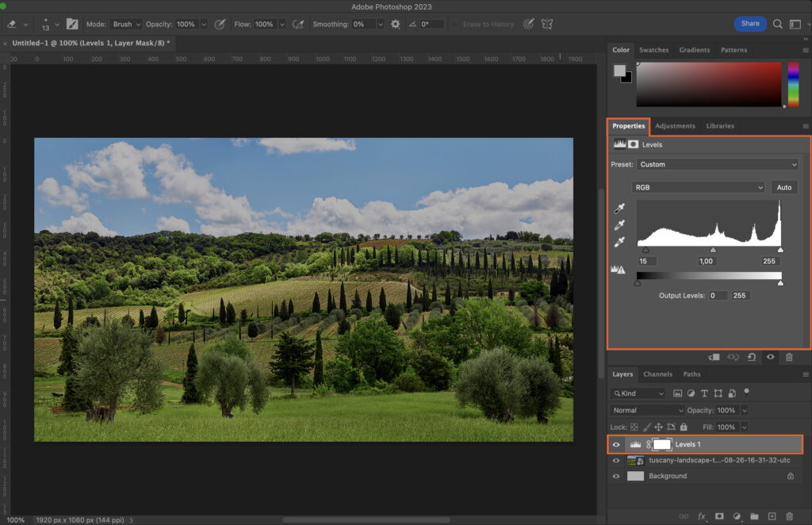Click the Add layer mask icon
Image resolution: width=812 pixels, height=525 pixels.
(718, 516)
